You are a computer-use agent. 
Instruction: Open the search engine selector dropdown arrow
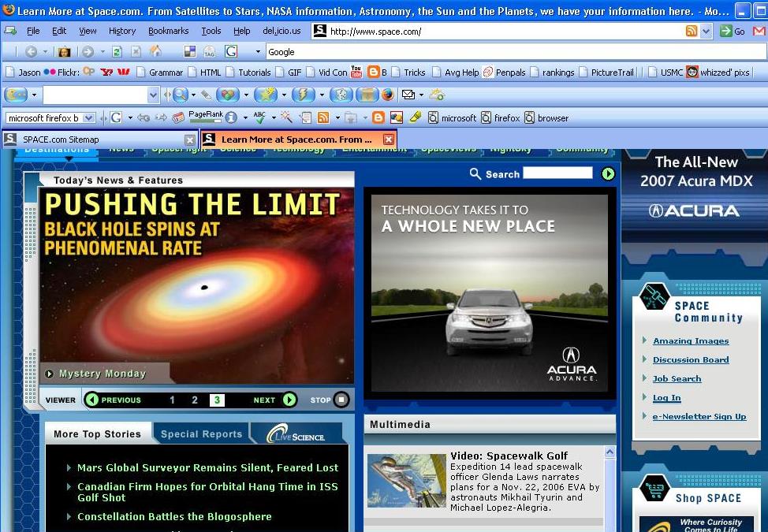(x=257, y=52)
